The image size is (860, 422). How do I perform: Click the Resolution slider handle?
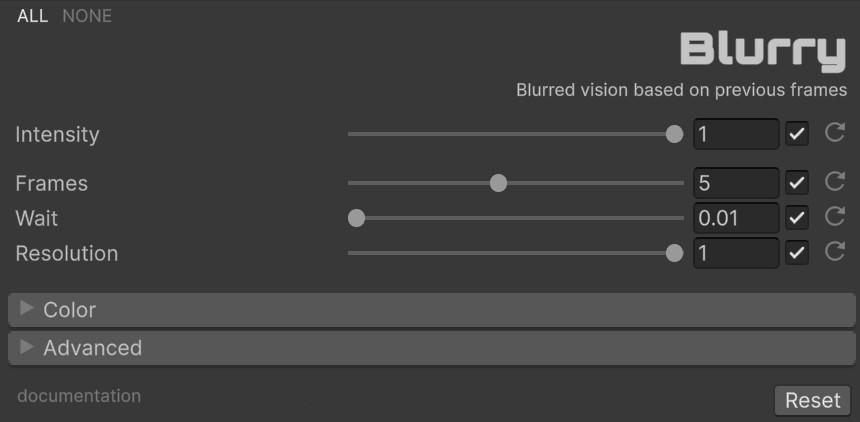point(674,253)
